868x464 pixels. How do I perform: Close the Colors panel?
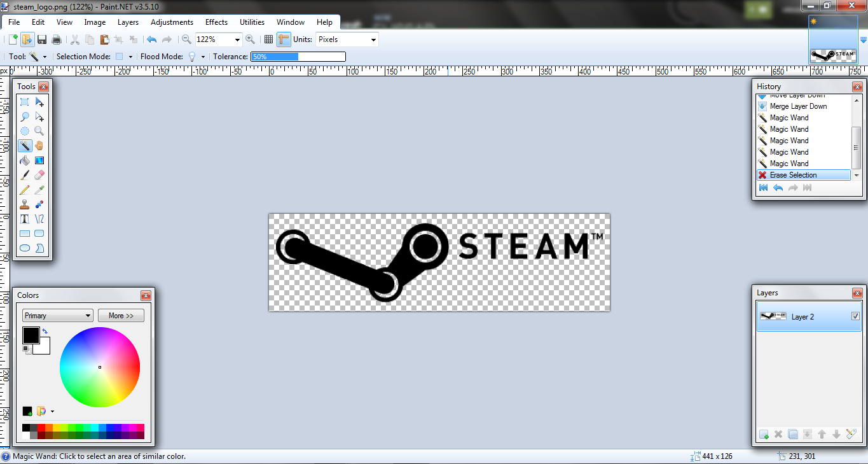pyautogui.click(x=146, y=295)
